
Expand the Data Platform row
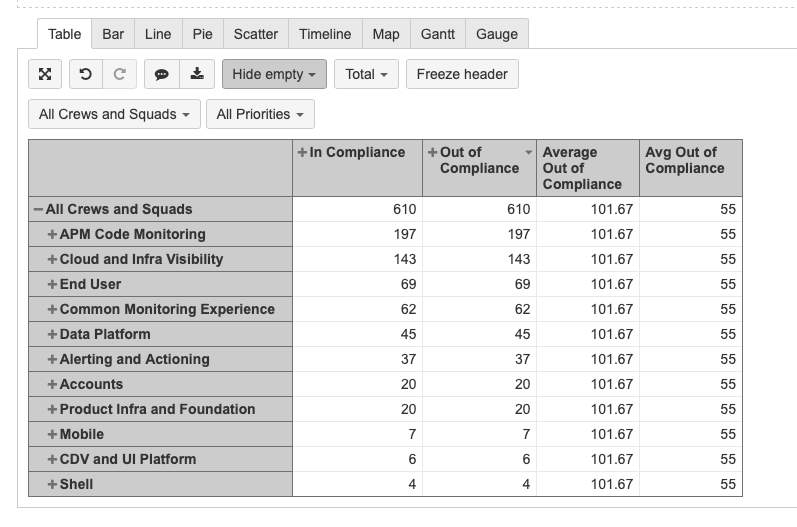[x=52, y=334]
